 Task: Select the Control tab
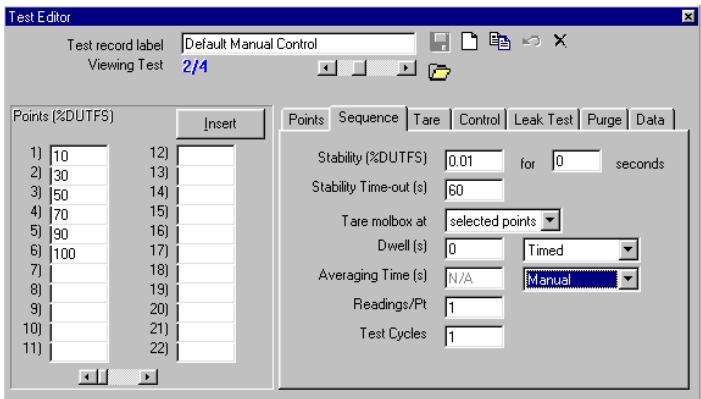pos(479,120)
